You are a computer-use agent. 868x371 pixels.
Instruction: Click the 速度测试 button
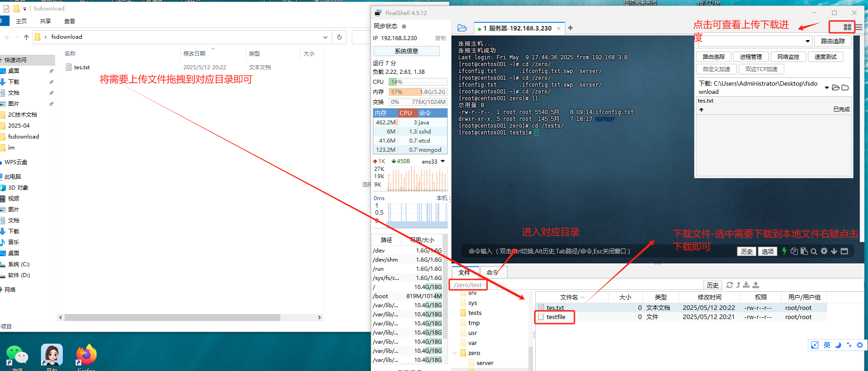[x=826, y=57]
